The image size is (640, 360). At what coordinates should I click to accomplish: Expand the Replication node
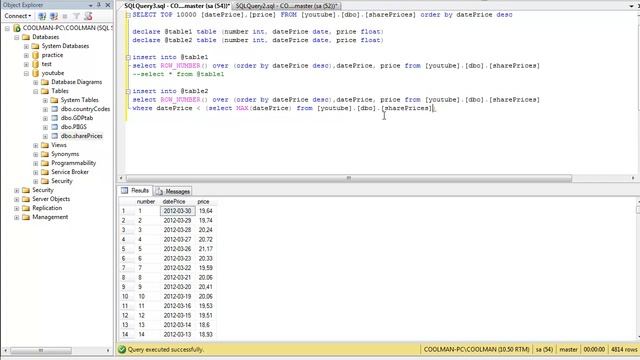click(17, 208)
